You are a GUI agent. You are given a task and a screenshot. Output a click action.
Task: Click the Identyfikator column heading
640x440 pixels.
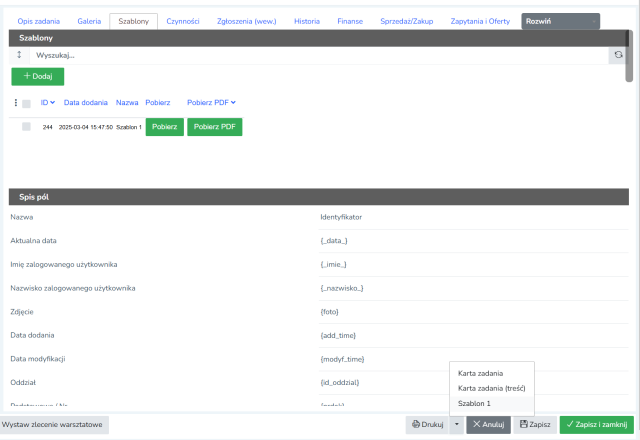[341, 217]
